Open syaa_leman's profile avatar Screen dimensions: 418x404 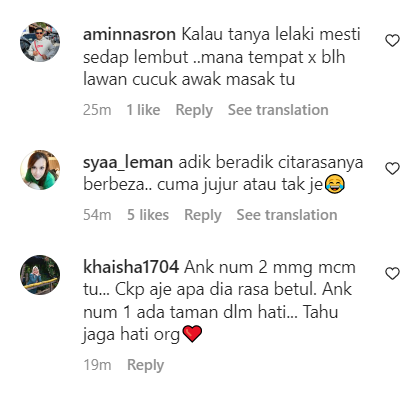(40, 170)
